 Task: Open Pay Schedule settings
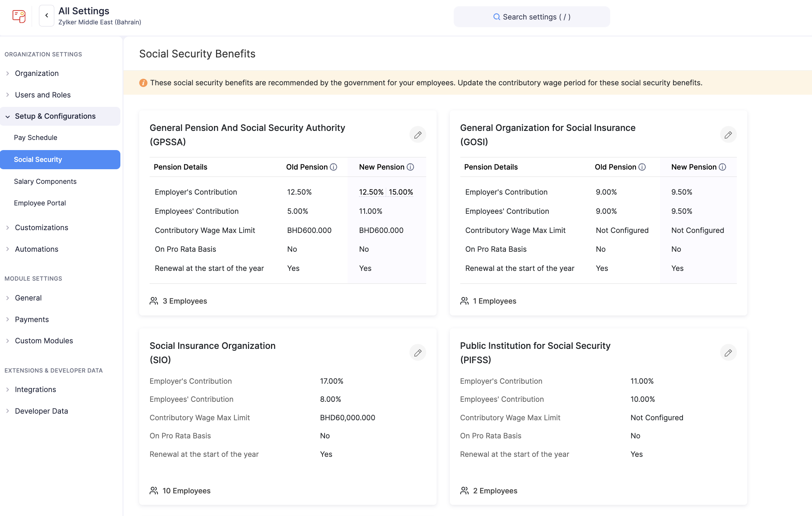click(35, 138)
